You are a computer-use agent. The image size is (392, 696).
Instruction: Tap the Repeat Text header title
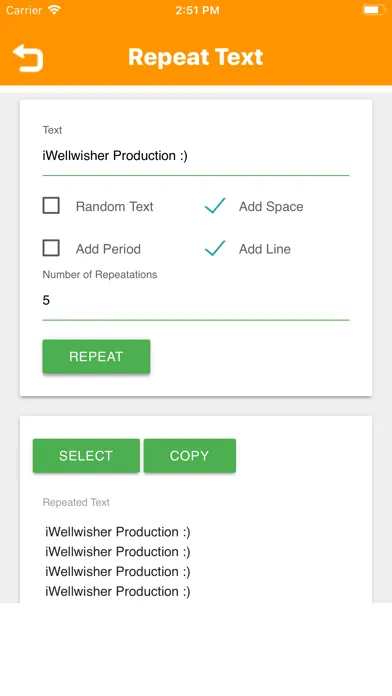(196, 57)
